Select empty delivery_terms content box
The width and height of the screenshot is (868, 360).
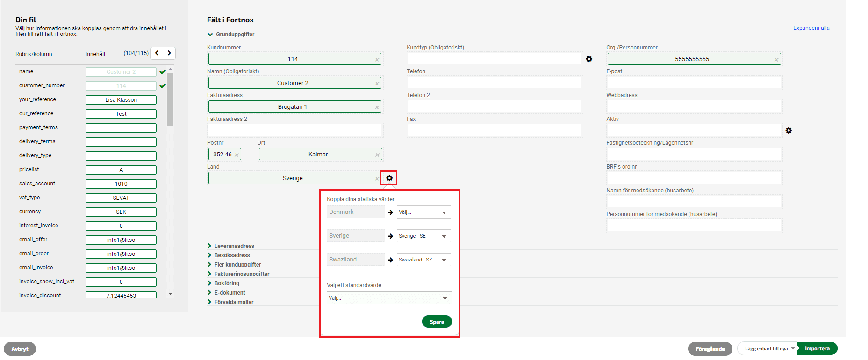[x=121, y=142]
